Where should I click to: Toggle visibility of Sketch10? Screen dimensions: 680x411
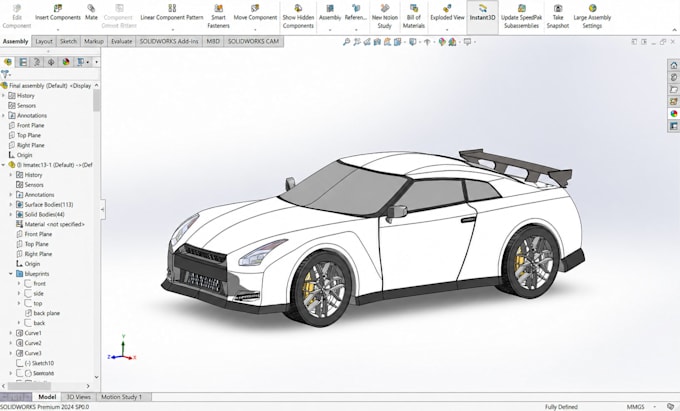click(x=20, y=363)
